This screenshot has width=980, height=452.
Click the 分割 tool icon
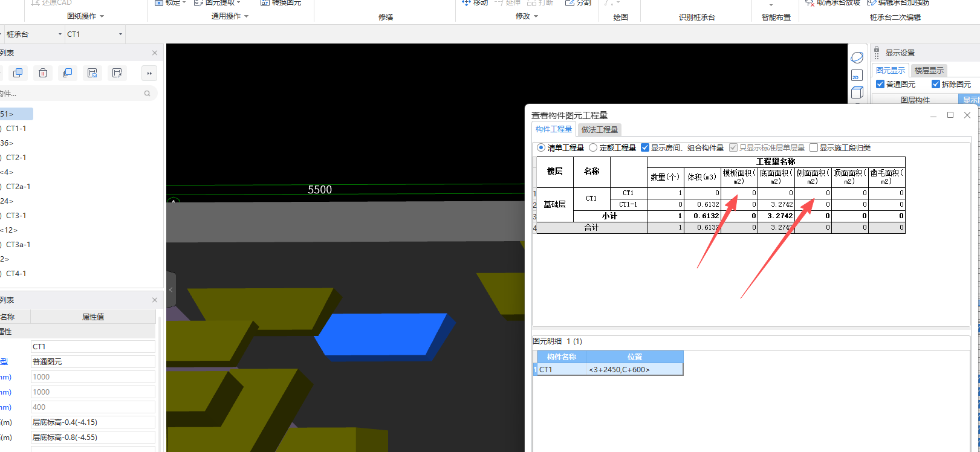[x=570, y=3]
